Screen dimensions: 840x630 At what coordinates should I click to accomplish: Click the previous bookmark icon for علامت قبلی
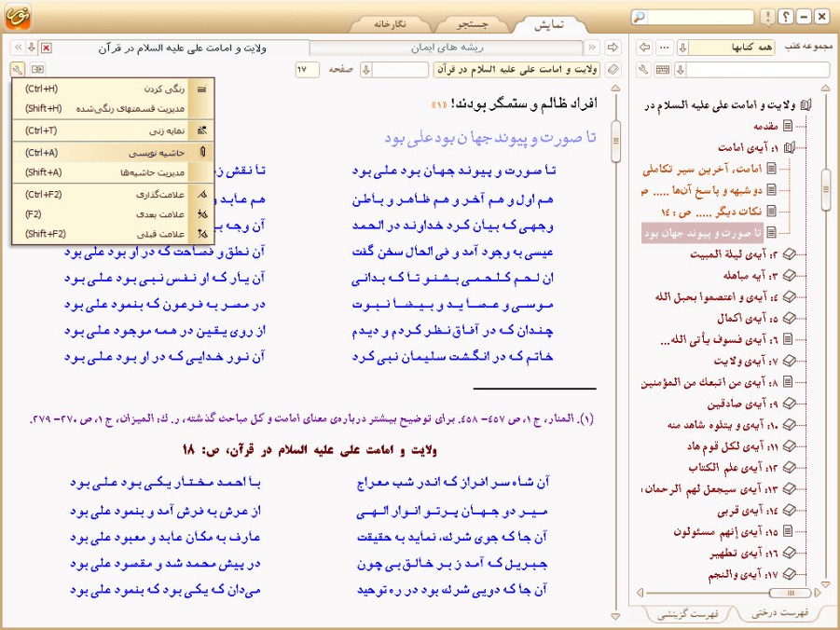(x=202, y=234)
